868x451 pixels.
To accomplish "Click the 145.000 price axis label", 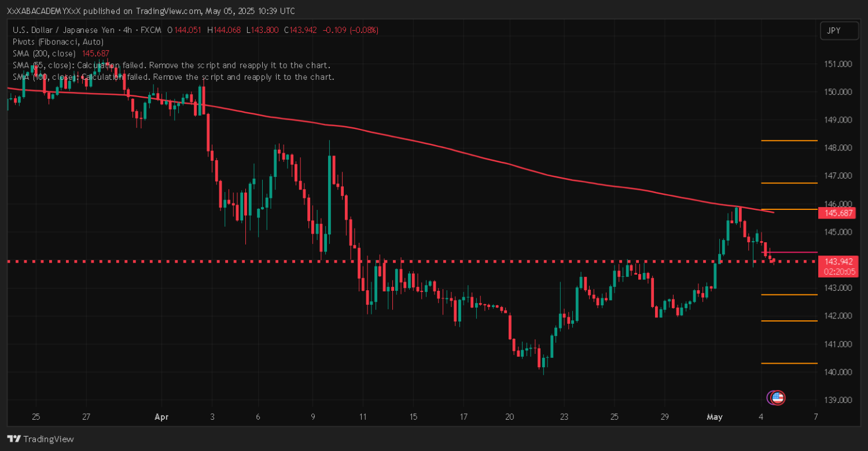I will 838,232.
